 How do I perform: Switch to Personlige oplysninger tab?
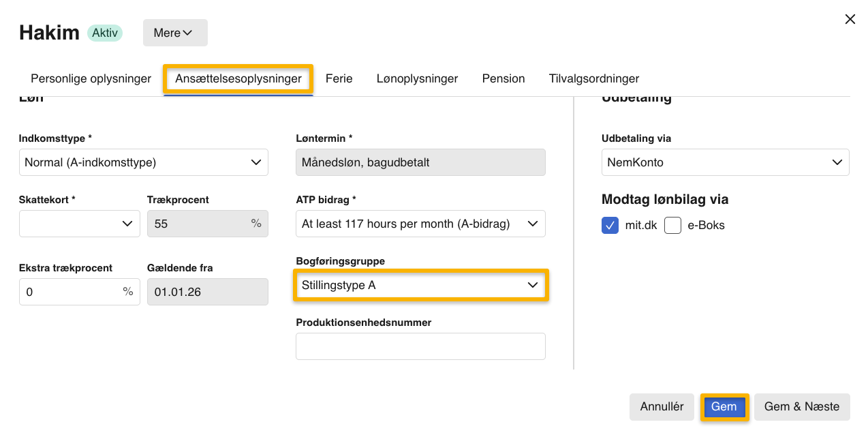pyautogui.click(x=91, y=78)
